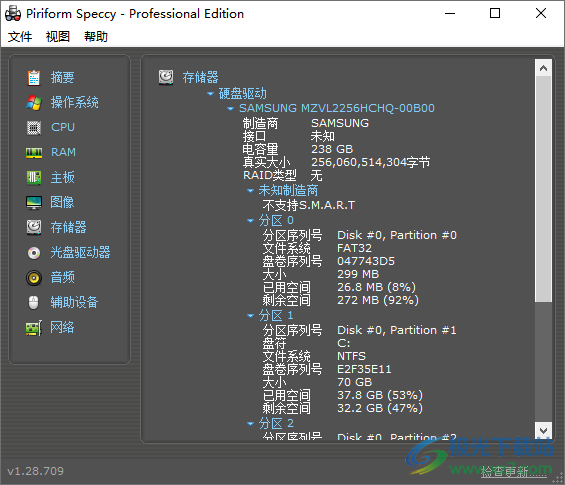This screenshot has width=565, height=485.
Task: Show 音频 section label
Action: (63, 277)
